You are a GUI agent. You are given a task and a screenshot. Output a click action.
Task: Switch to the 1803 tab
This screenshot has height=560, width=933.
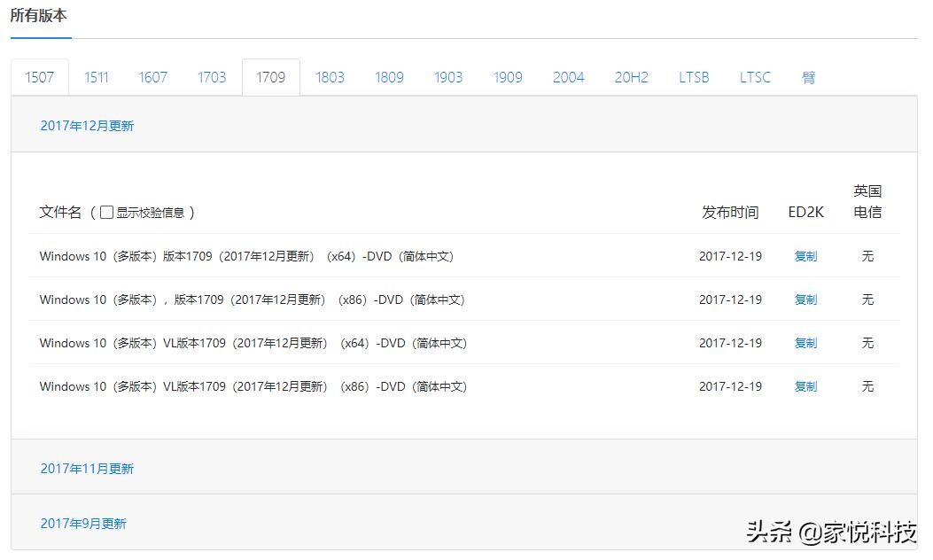pyautogui.click(x=330, y=77)
